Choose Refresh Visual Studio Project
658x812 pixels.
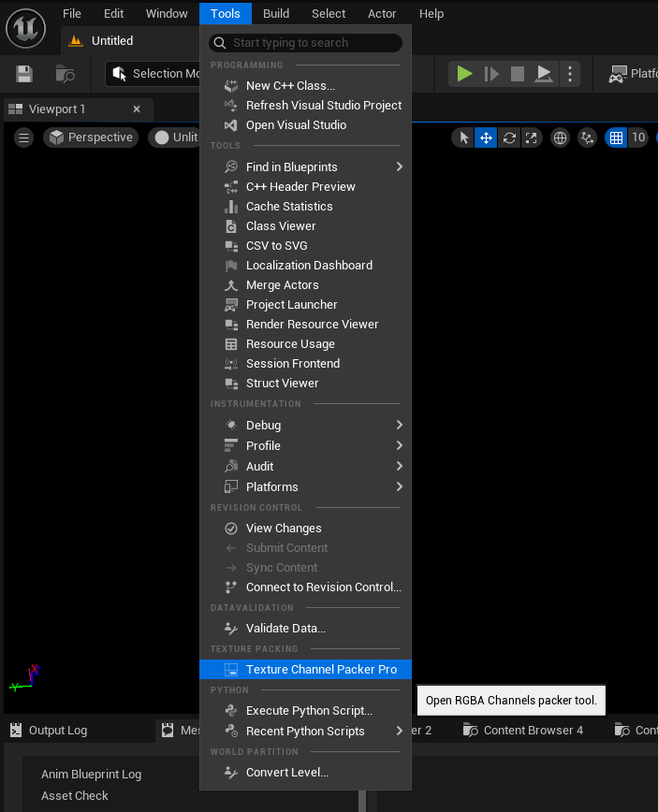pos(306,106)
